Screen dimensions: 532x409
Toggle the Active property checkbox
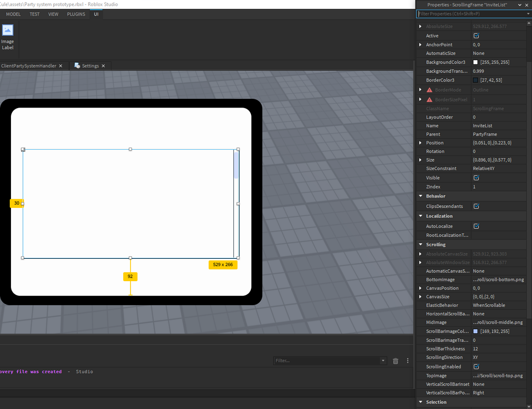point(476,36)
